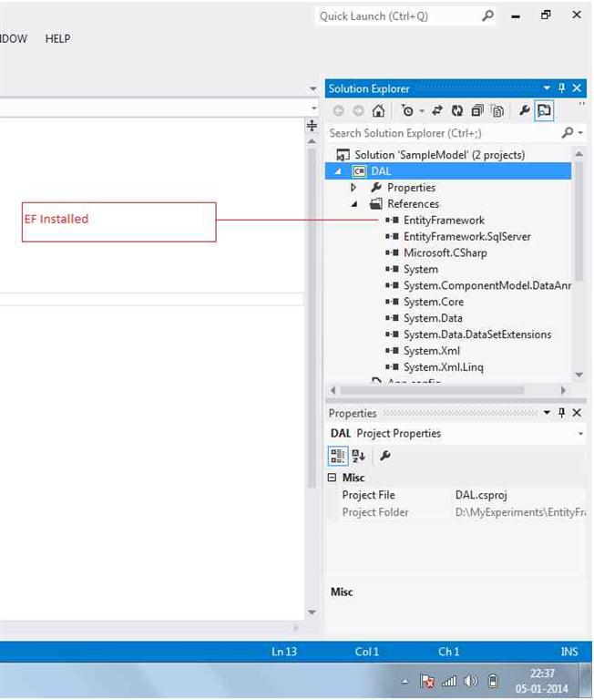The width and height of the screenshot is (594, 700).
Task: Click the DAL.csproj value
Action: click(481, 495)
